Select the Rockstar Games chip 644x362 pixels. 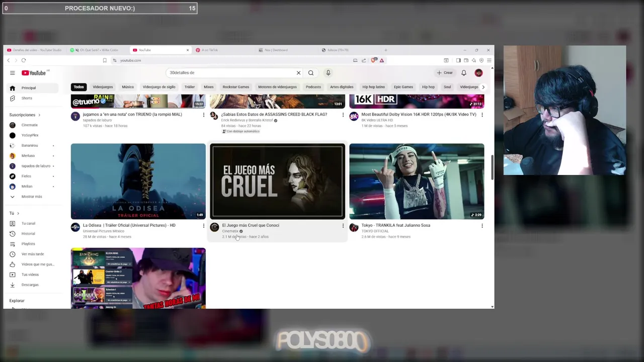pyautogui.click(x=236, y=87)
